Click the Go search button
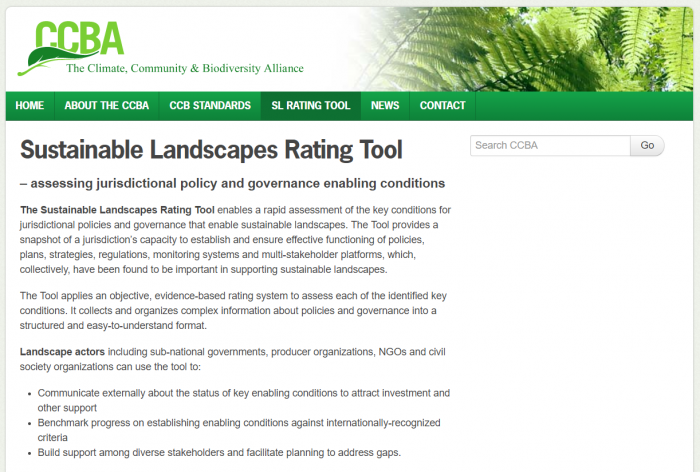700x472 pixels. click(x=647, y=146)
